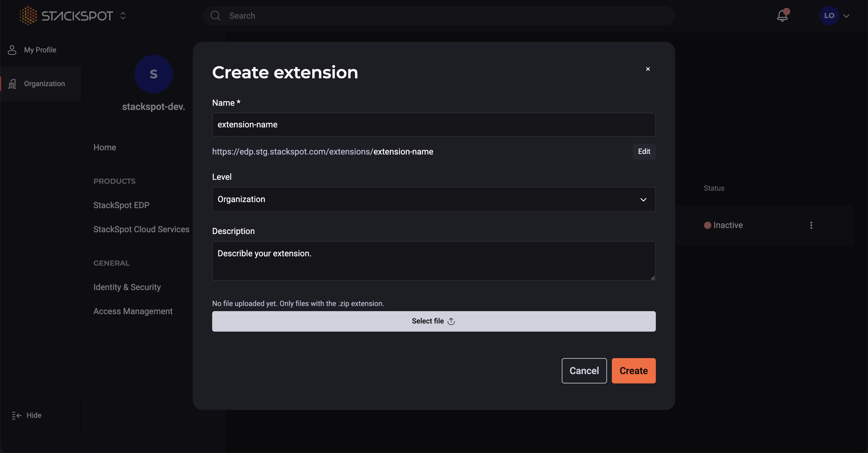
Task: Open StackSpot EDP menu item
Action: tap(121, 205)
